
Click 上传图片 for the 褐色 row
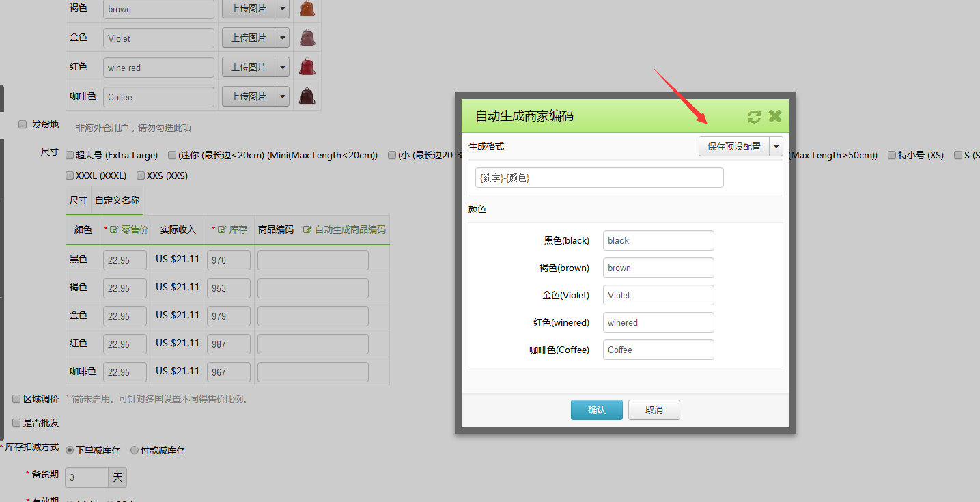249,9
